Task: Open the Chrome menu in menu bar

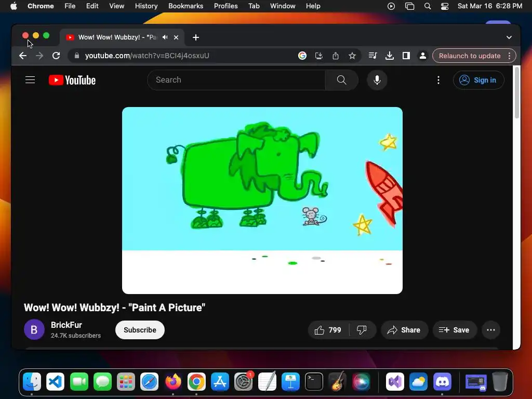Action: (41, 6)
